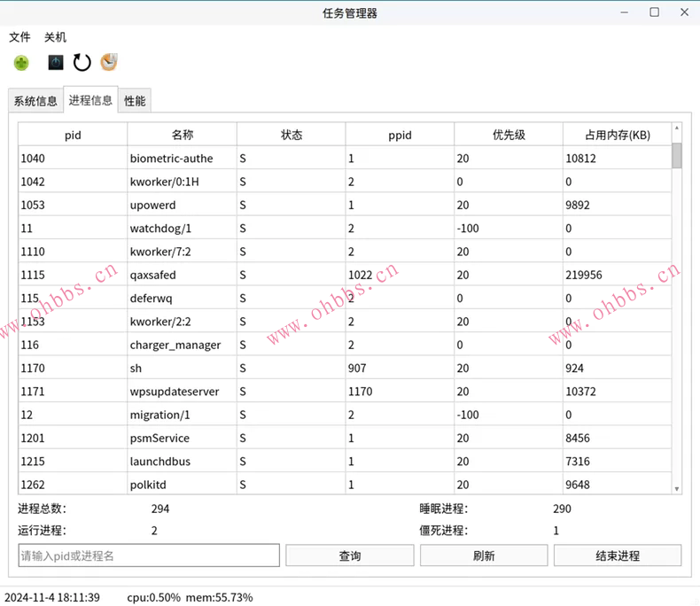
Task: Focus the pid or process name input field
Action: click(x=149, y=555)
